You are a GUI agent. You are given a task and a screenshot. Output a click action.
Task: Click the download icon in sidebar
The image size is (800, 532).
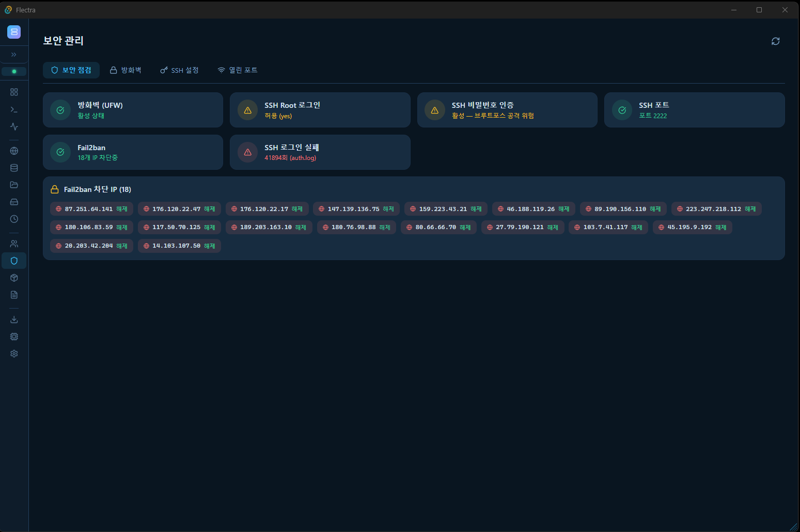coord(14,319)
